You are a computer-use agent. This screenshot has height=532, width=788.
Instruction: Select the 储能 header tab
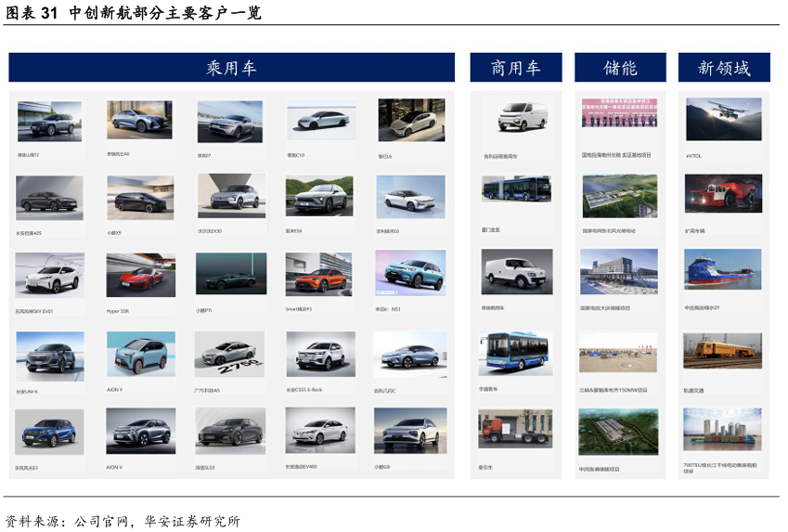coord(620,68)
